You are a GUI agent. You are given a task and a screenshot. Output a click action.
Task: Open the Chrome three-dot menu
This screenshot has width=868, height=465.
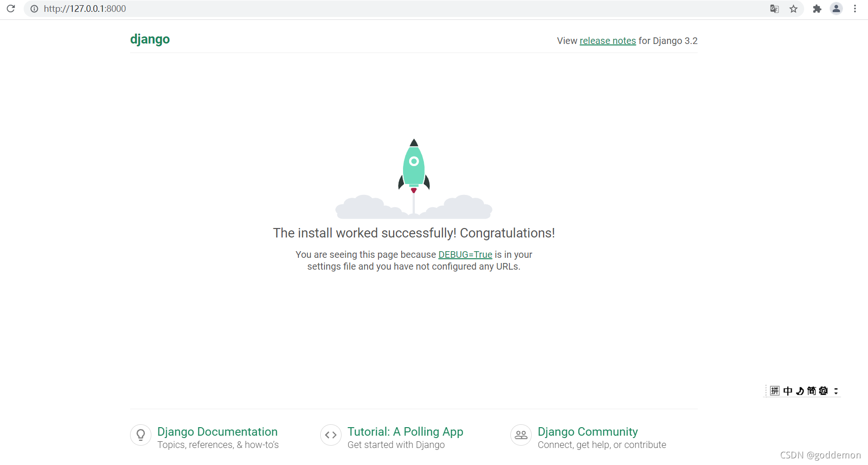point(855,9)
